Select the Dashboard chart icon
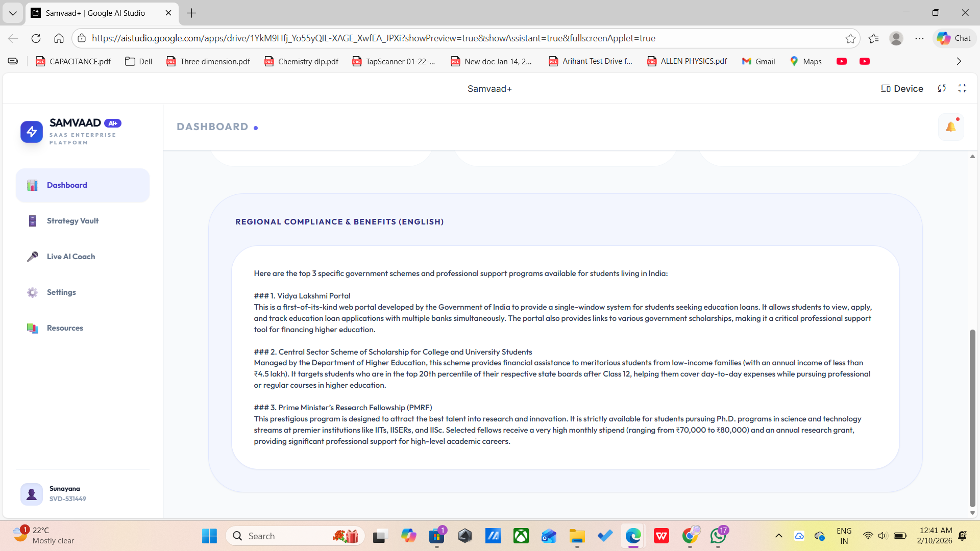Image resolution: width=980 pixels, height=551 pixels. (33, 185)
